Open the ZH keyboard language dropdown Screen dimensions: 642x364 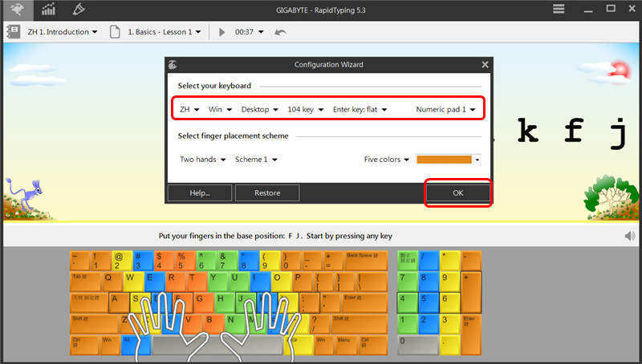(189, 110)
